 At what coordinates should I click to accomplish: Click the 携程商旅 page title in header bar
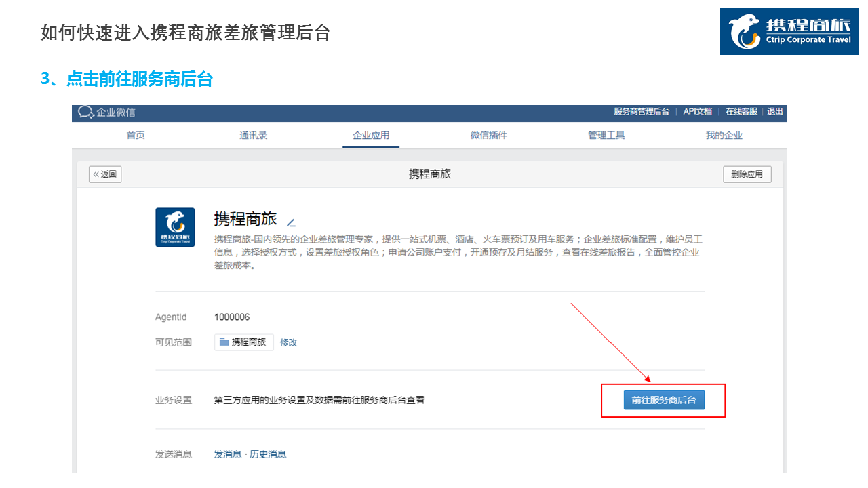tap(430, 174)
